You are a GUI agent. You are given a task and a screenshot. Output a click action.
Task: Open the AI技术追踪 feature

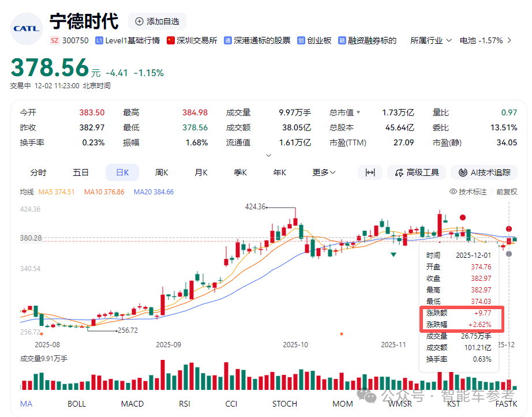pos(484,172)
